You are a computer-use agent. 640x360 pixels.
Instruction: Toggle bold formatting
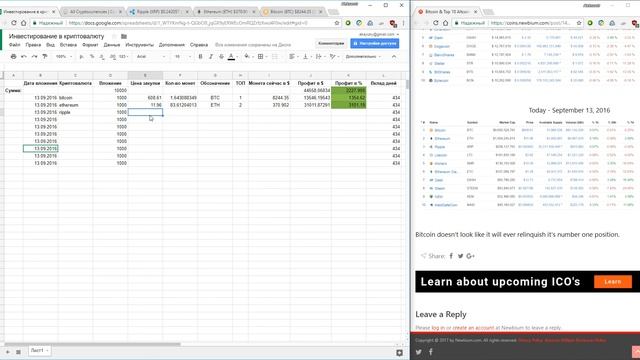(x=200, y=56)
